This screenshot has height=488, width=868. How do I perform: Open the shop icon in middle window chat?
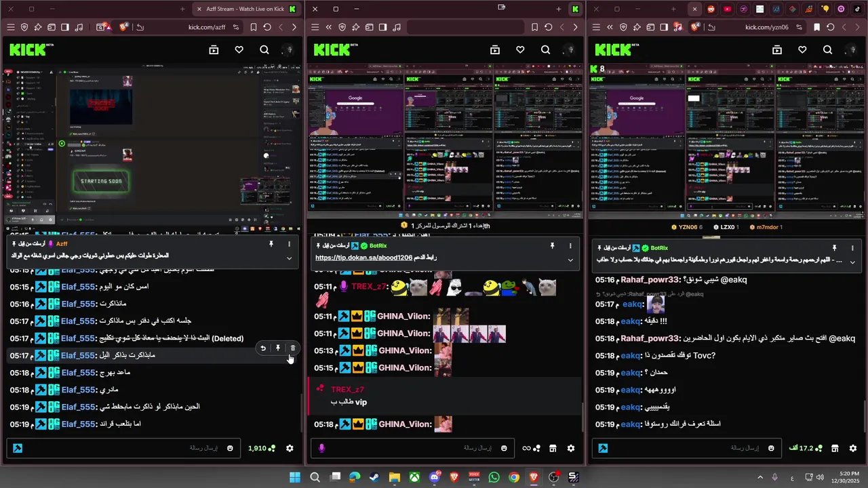click(x=553, y=448)
